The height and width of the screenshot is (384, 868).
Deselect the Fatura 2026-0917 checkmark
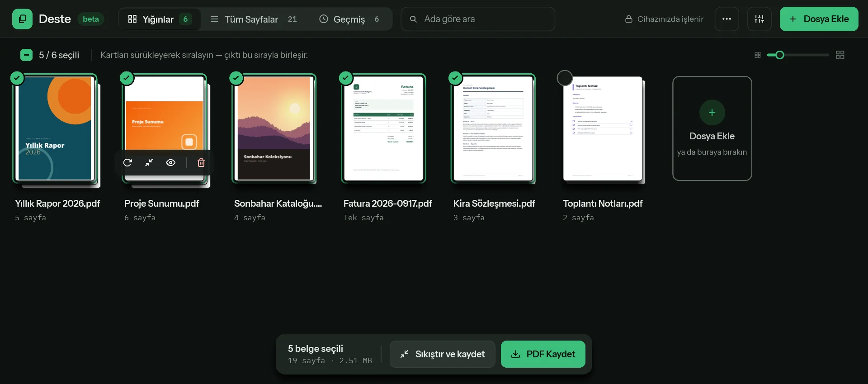tap(346, 78)
